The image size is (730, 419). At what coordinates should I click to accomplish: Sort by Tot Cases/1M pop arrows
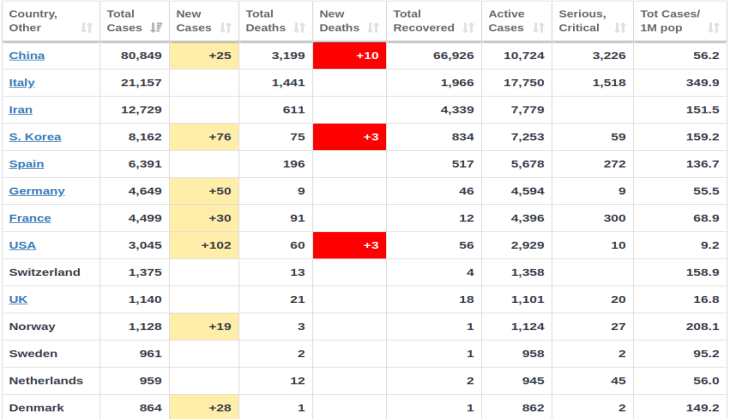coord(714,28)
